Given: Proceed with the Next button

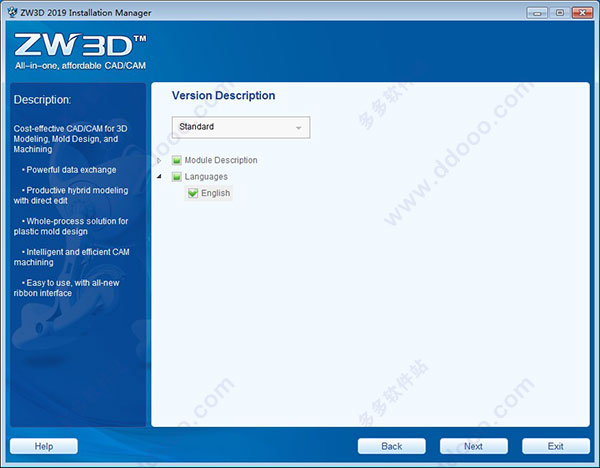Looking at the screenshot, I should [x=474, y=446].
